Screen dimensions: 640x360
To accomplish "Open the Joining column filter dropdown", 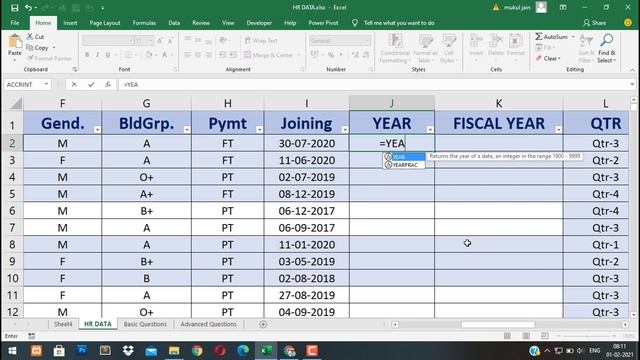I will pyautogui.click(x=345, y=130).
